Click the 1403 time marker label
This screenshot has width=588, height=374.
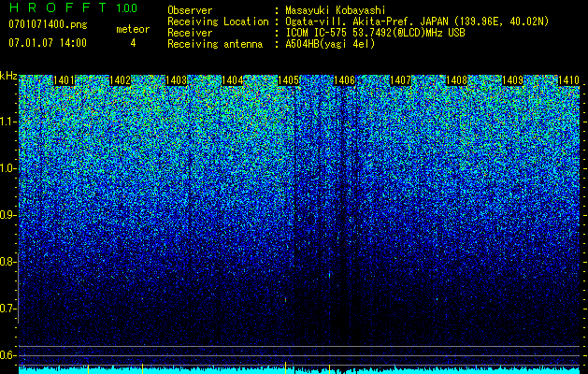tap(177, 80)
